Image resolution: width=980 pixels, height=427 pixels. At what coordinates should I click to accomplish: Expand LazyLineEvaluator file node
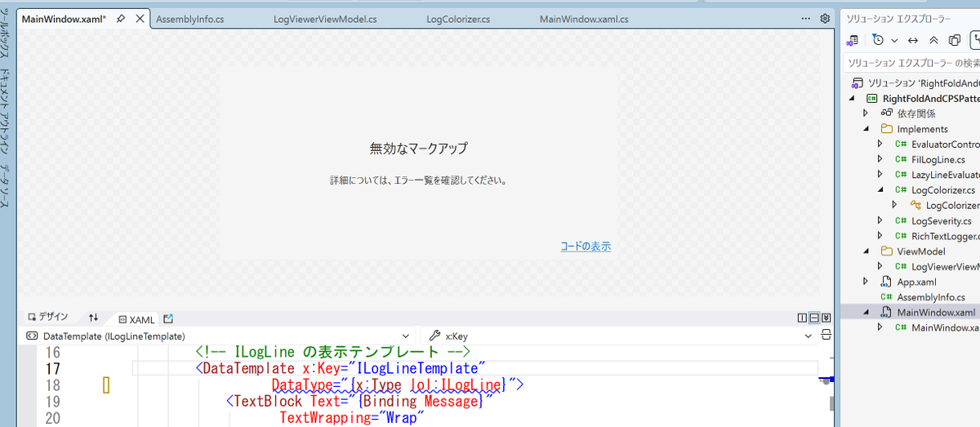coord(880,175)
